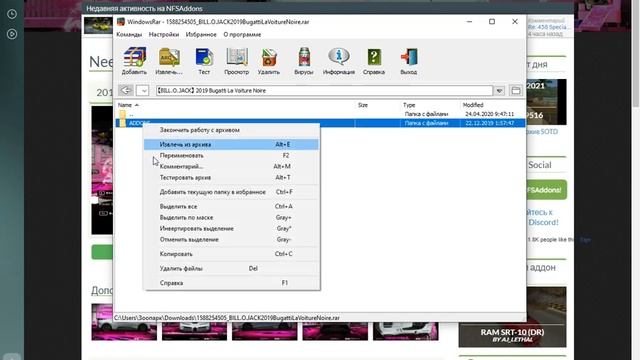The image size is (640, 360).
Task: Choose Копировать in context menu
Action: [231, 254]
